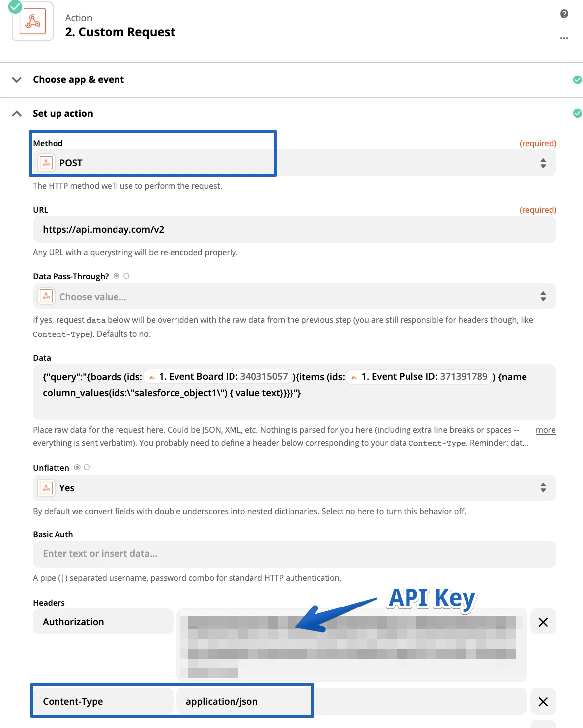Click the URL input field
The image size is (583, 728).
click(294, 229)
